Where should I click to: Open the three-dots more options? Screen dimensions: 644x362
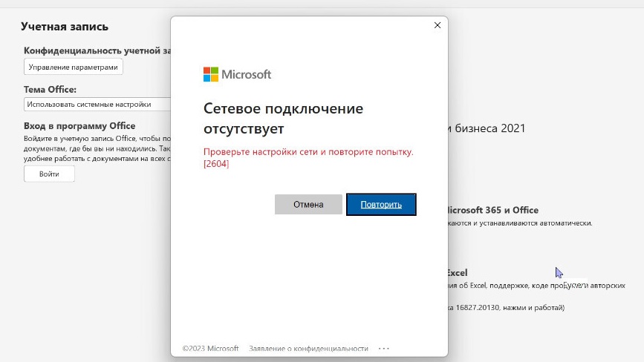[x=383, y=349]
